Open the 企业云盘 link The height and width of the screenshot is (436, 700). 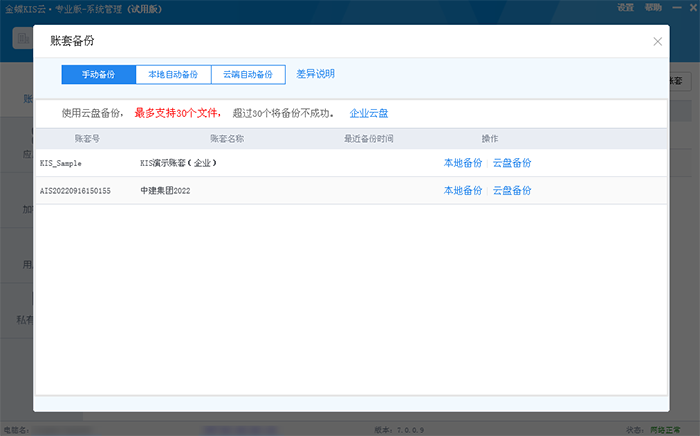pyautogui.click(x=369, y=113)
